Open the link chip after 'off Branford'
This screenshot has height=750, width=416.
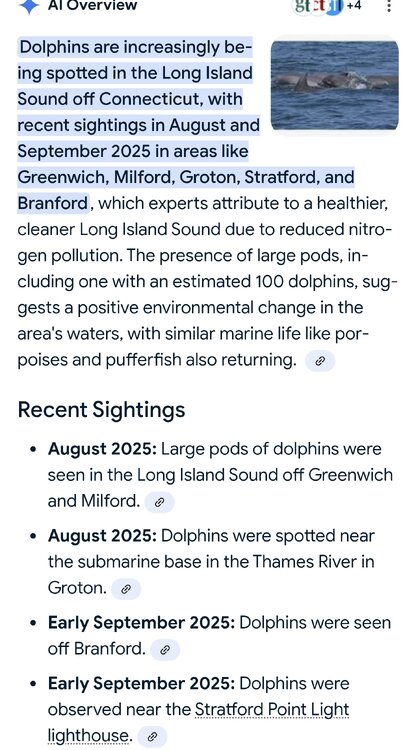pyautogui.click(x=165, y=650)
